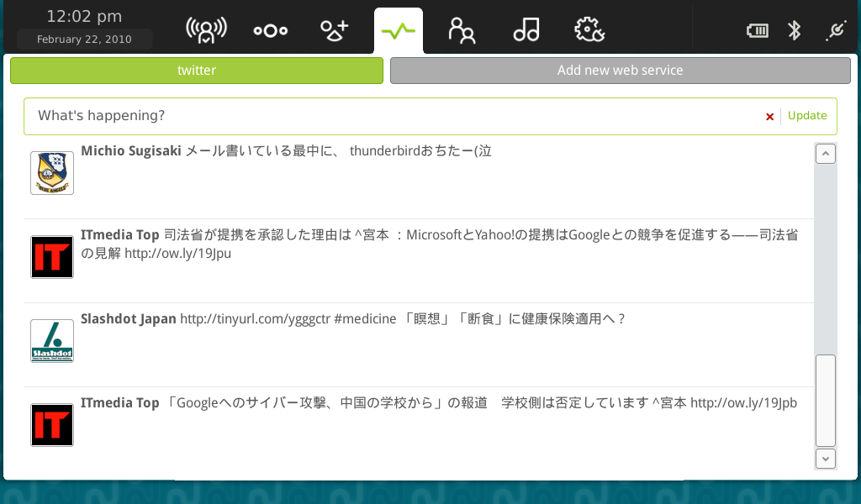
Task: Check the battery status icon
Action: (x=758, y=31)
